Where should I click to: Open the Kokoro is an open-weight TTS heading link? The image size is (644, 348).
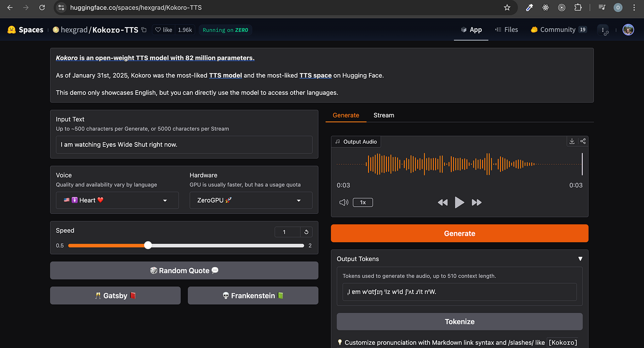click(x=155, y=58)
